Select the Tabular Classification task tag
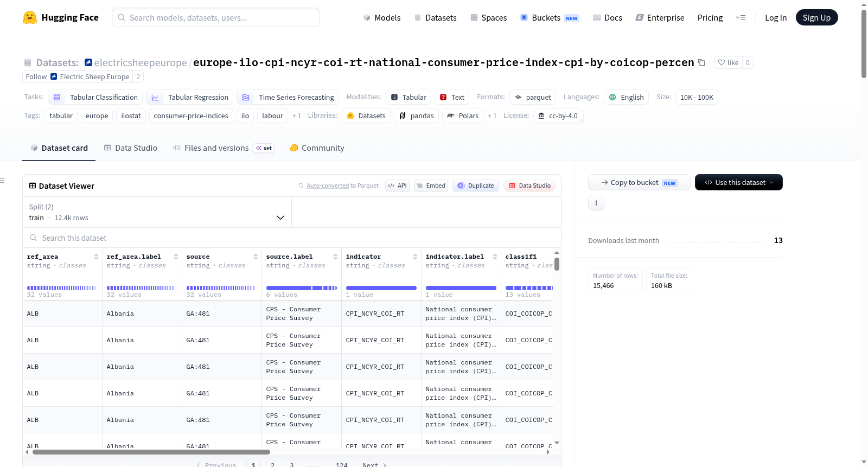The width and height of the screenshot is (868, 467). click(x=95, y=97)
